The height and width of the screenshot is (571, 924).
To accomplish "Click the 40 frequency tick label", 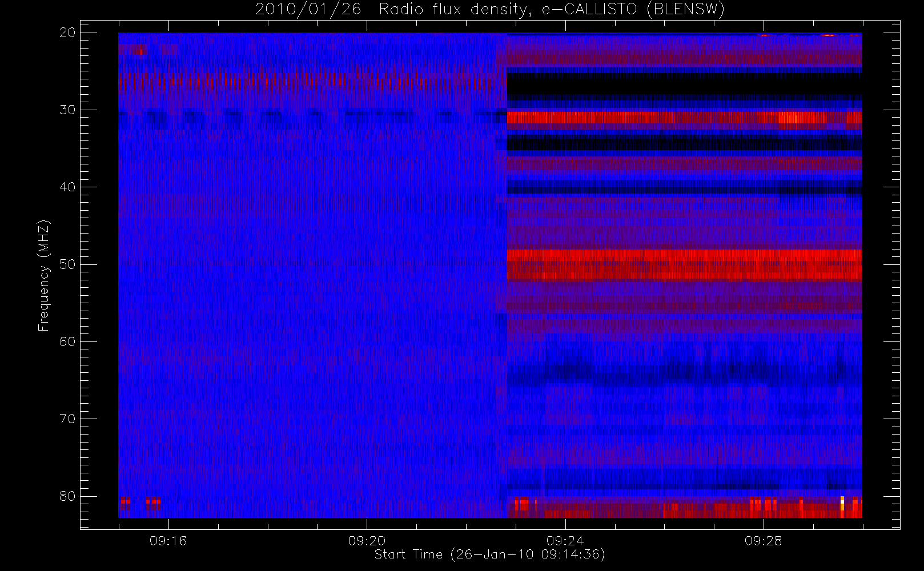I will pos(67,187).
